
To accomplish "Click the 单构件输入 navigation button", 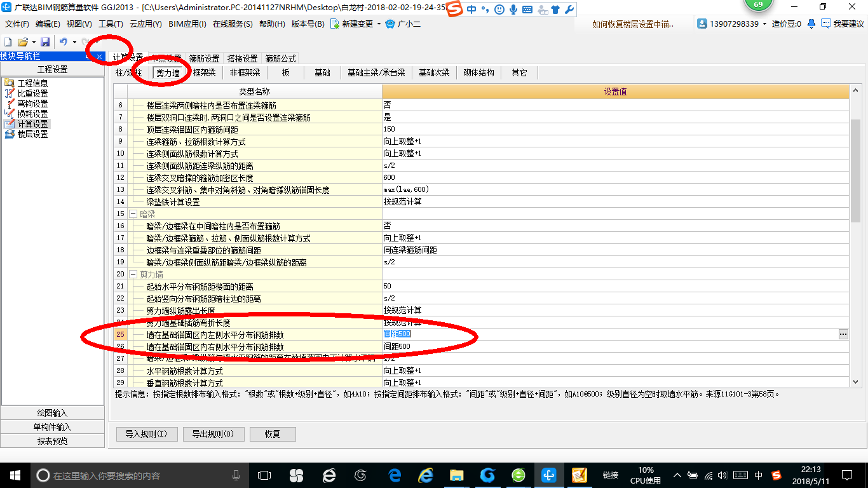I will 52,427.
